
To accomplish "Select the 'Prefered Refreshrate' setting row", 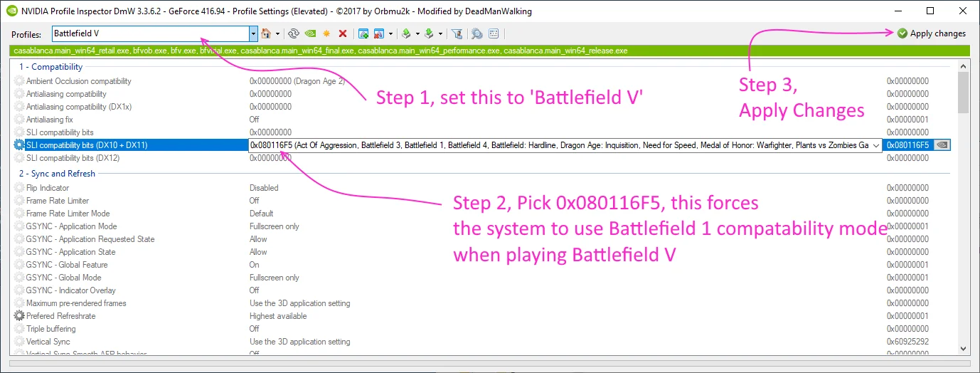I will click(x=482, y=316).
